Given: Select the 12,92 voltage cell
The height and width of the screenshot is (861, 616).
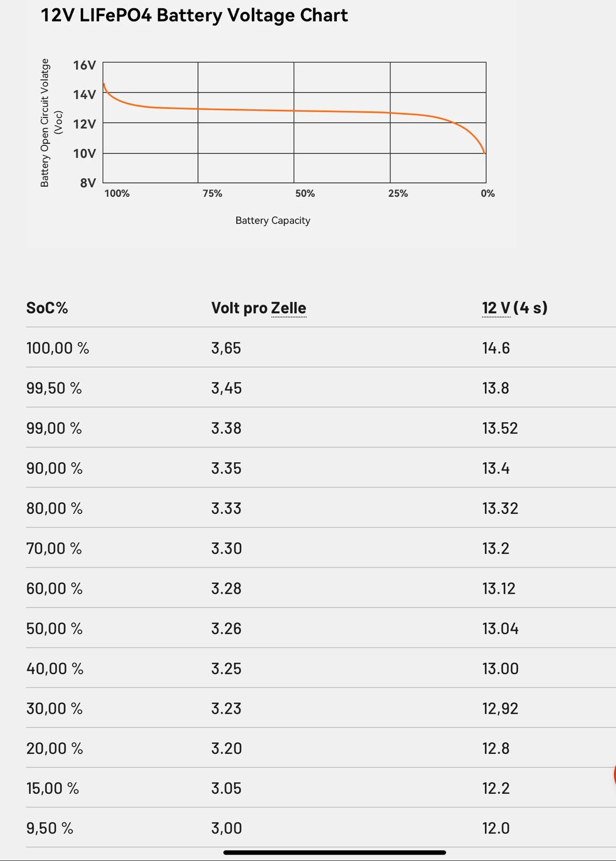Looking at the screenshot, I should click(500, 709).
